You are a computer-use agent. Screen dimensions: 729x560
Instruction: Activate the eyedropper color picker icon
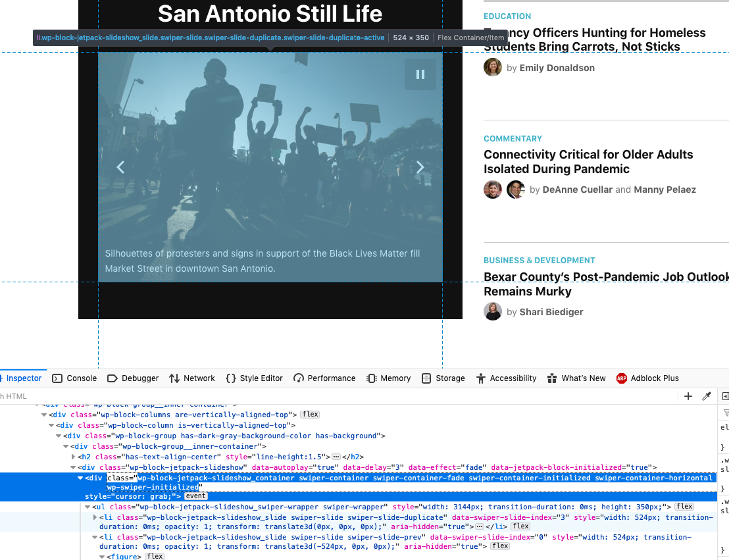pos(707,396)
